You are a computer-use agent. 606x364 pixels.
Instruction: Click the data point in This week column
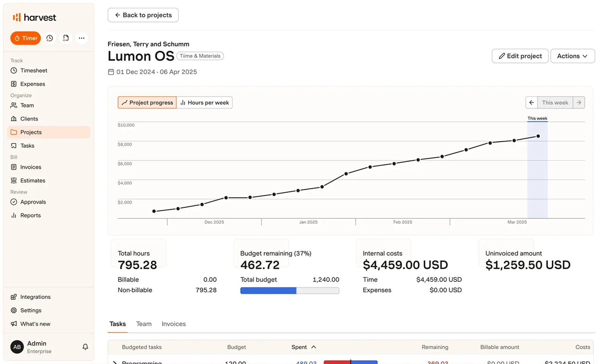(538, 136)
